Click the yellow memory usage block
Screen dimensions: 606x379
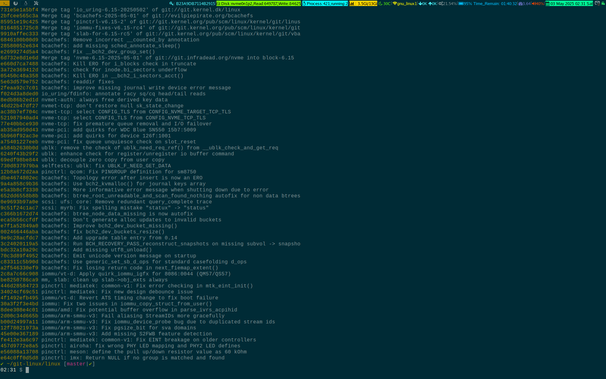pyautogui.click(x=363, y=3)
